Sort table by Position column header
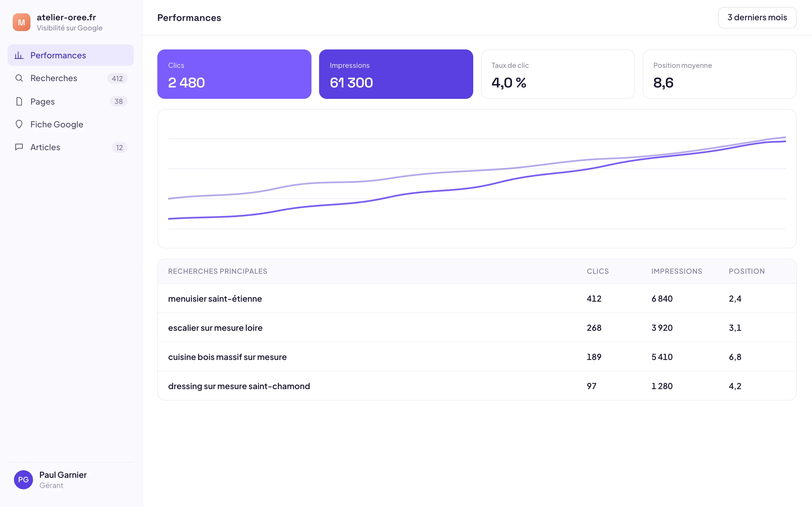This screenshot has height=507, width=812. [747, 271]
